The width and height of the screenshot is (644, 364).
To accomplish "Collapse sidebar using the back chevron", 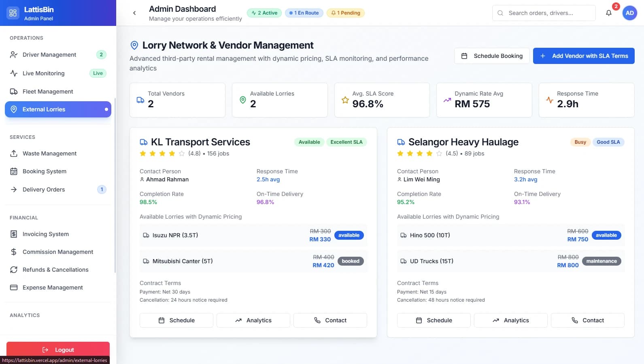I will (134, 13).
